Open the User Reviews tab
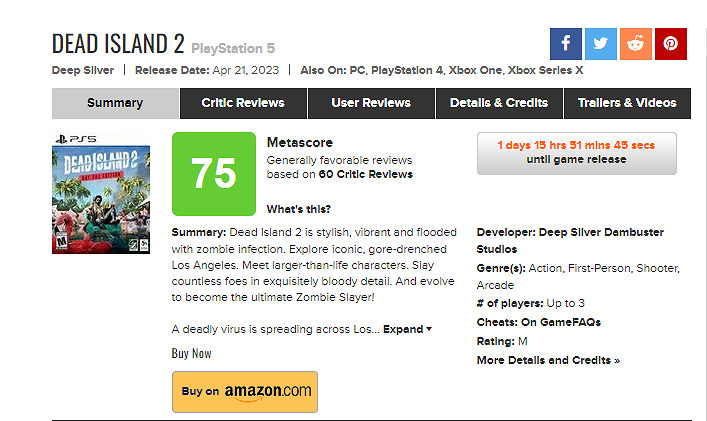 pos(371,103)
